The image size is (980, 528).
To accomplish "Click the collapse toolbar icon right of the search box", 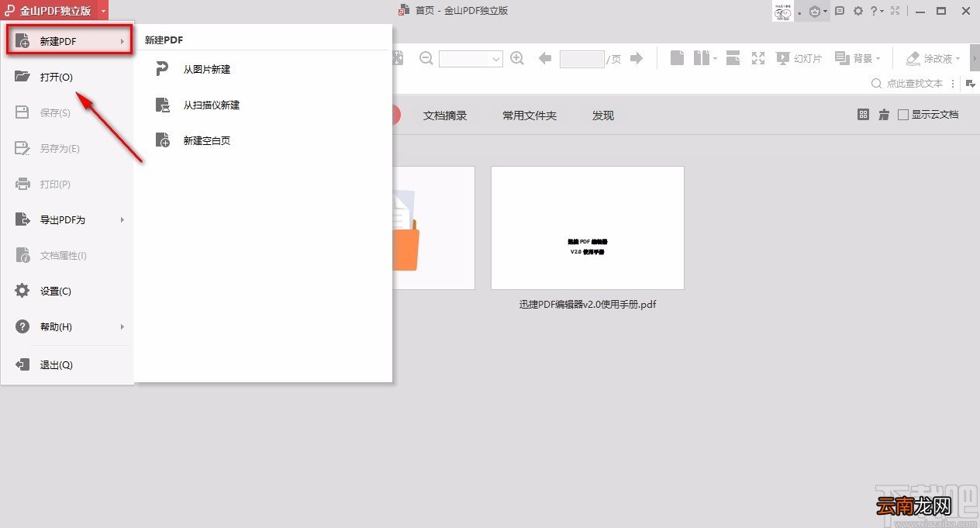I will point(969,84).
